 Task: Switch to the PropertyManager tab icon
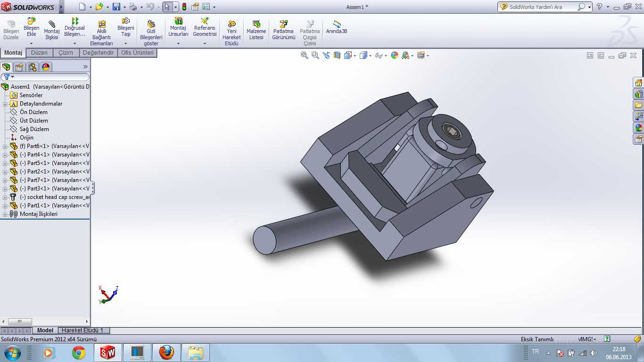(19, 67)
